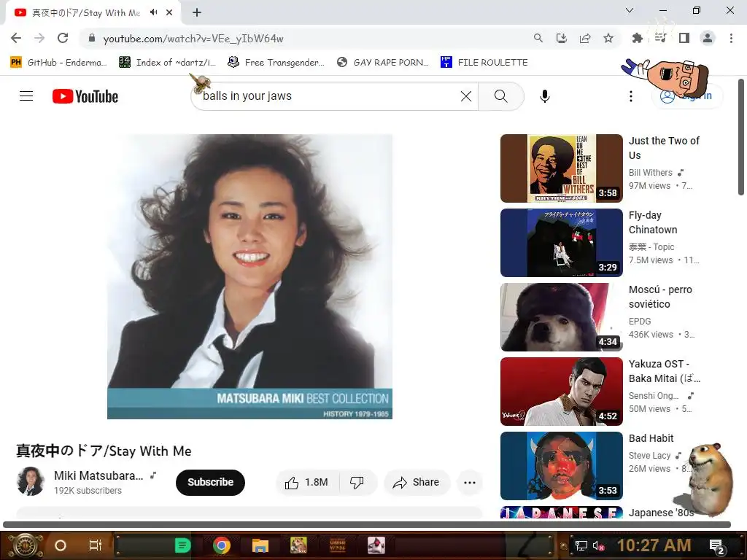This screenshot has width=747, height=560.
Task: Reload the YouTube page
Action: click(63, 38)
